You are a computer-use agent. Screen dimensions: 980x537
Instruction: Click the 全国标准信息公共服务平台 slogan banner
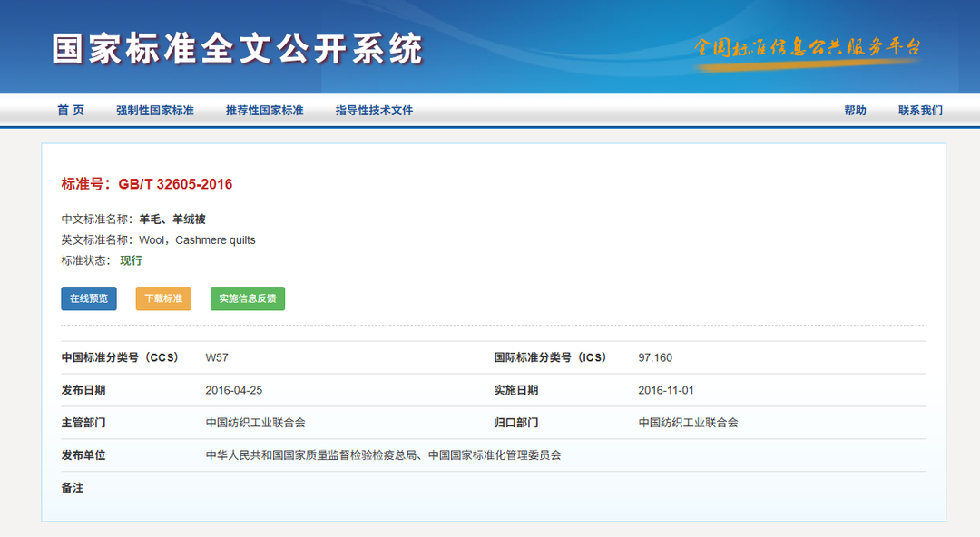pyautogui.click(x=807, y=48)
